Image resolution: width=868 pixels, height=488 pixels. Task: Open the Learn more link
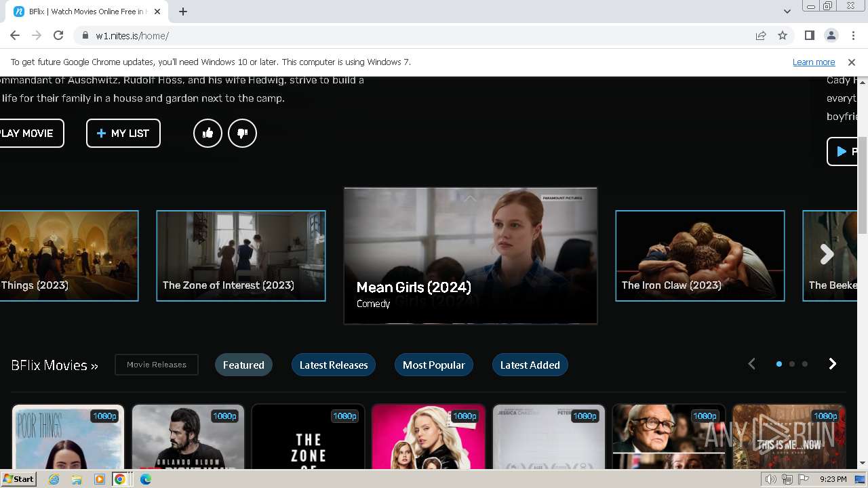coord(814,62)
